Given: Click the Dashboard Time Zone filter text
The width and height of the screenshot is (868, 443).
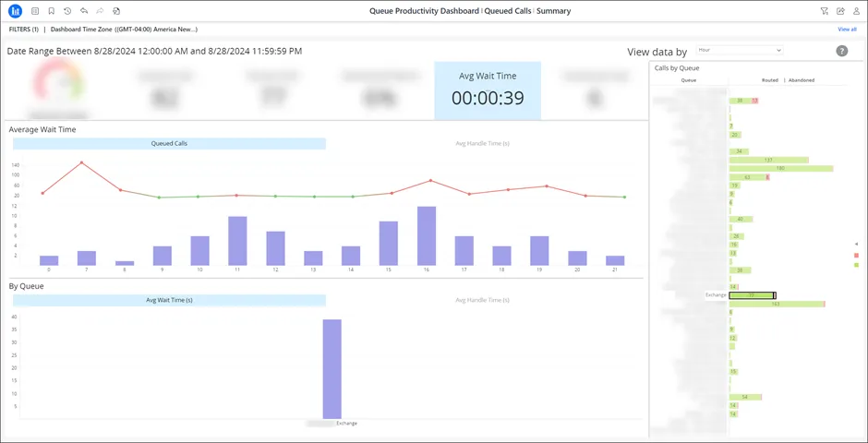Looking at the screenshot, I should pos(124,30).
